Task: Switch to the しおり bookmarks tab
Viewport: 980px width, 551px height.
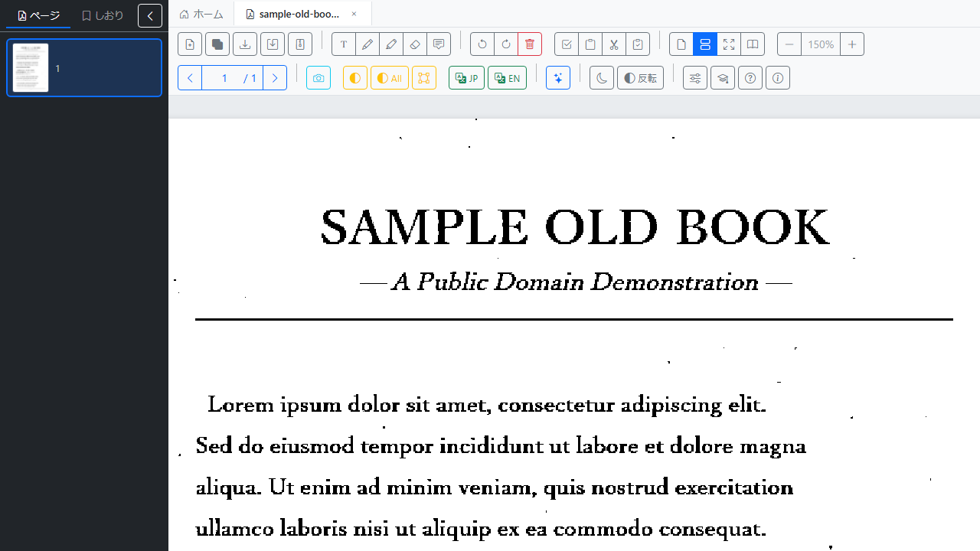Action: click(x=103, y=15)
